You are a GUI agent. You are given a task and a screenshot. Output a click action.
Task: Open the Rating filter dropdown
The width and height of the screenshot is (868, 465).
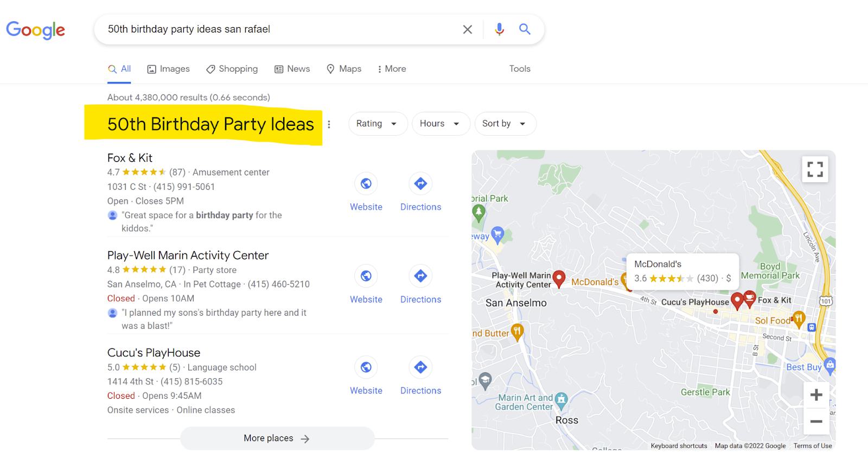(377, 124)
